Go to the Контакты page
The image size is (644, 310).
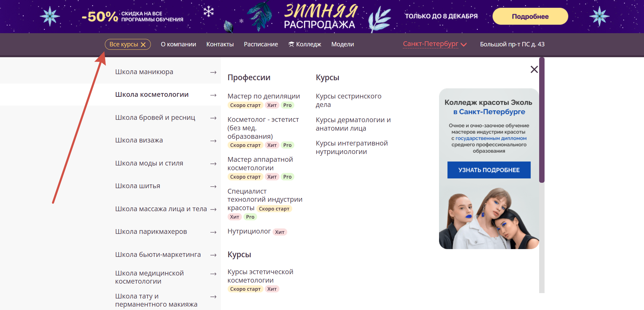pyautogui.click(x=220, y=44)
